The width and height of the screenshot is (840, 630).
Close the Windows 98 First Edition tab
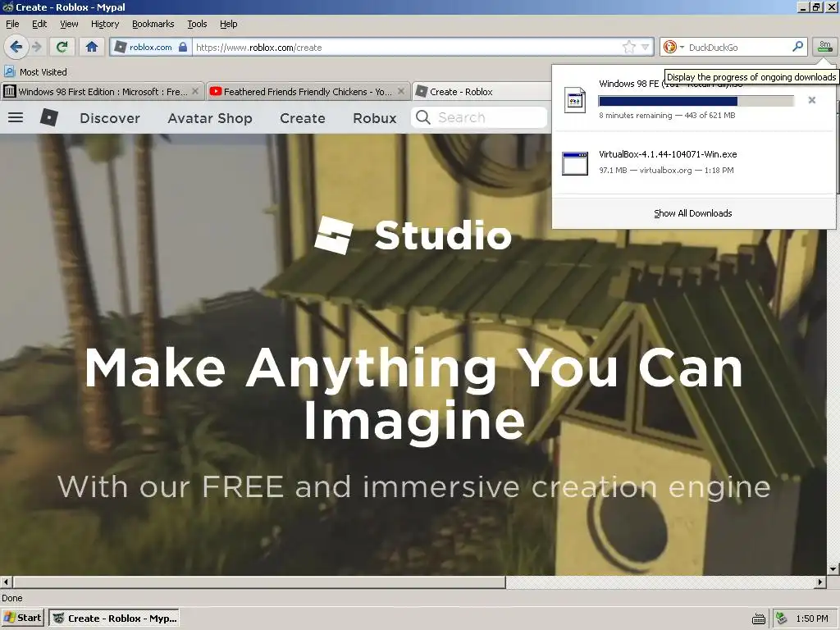pyautogui.click(x=195, y=92)
